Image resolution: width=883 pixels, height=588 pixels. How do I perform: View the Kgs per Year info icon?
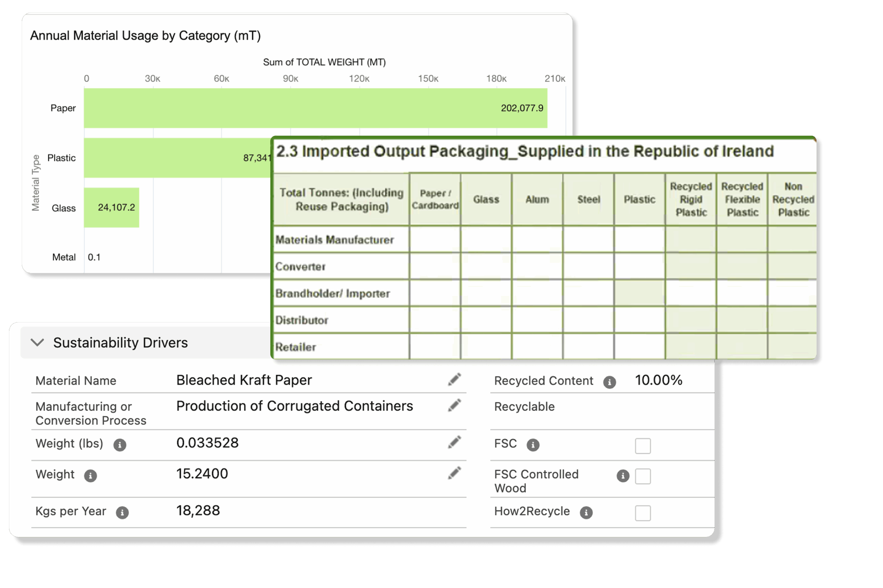click(x=122, y=512)
